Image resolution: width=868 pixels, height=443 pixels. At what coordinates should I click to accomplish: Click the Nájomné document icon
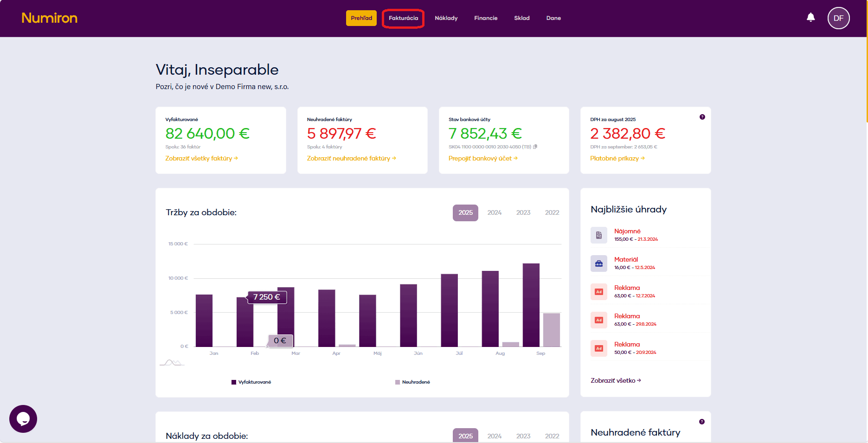598,235
